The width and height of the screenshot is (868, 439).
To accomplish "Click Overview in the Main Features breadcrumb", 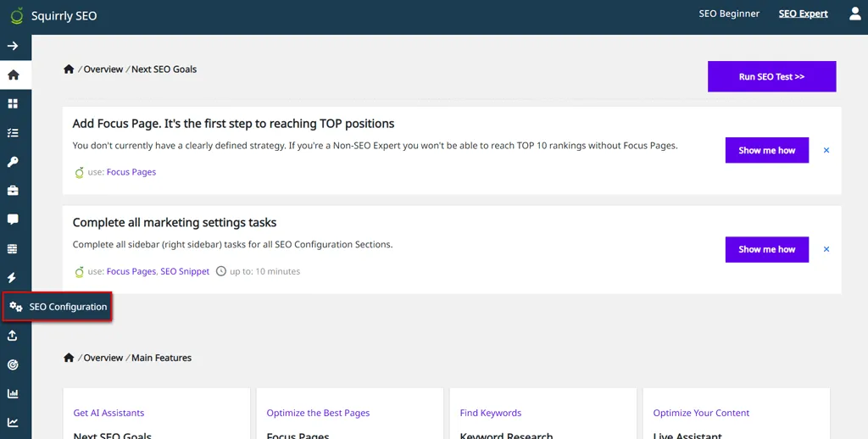I will point(103,358).
